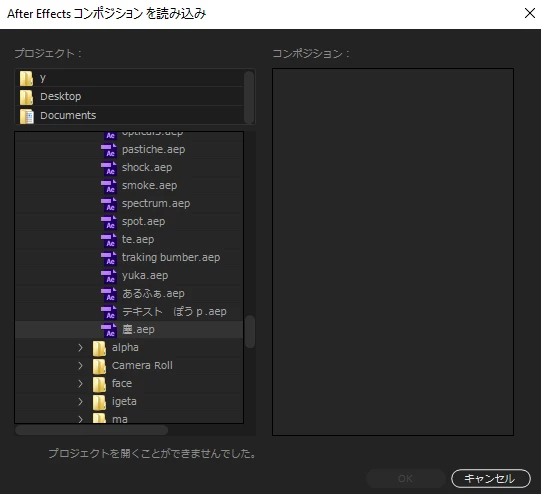Click the face folder icon
Viewport: 541px width, 494px height.
click(99, 384)
